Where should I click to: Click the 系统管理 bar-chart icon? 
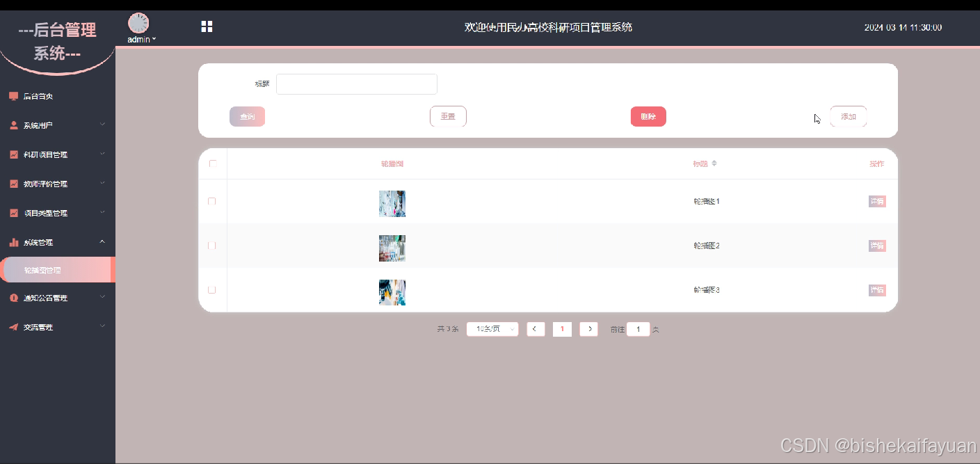14,242
